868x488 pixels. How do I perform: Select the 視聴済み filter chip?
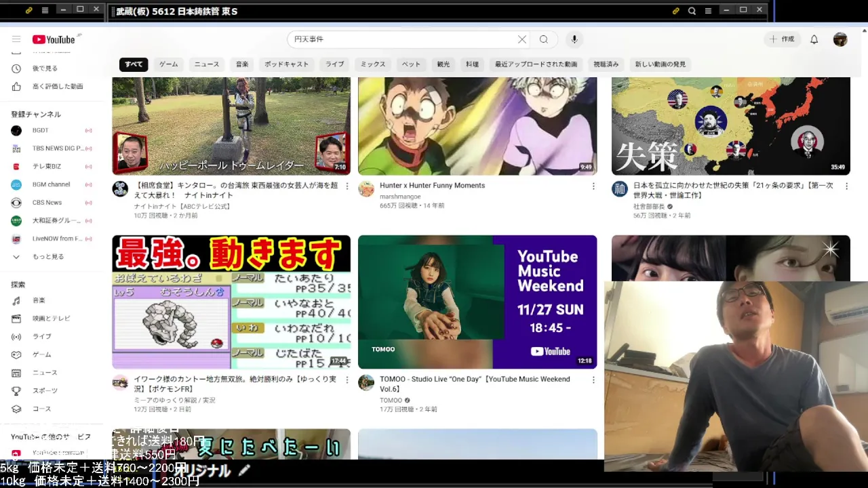[x=606, y=64]
